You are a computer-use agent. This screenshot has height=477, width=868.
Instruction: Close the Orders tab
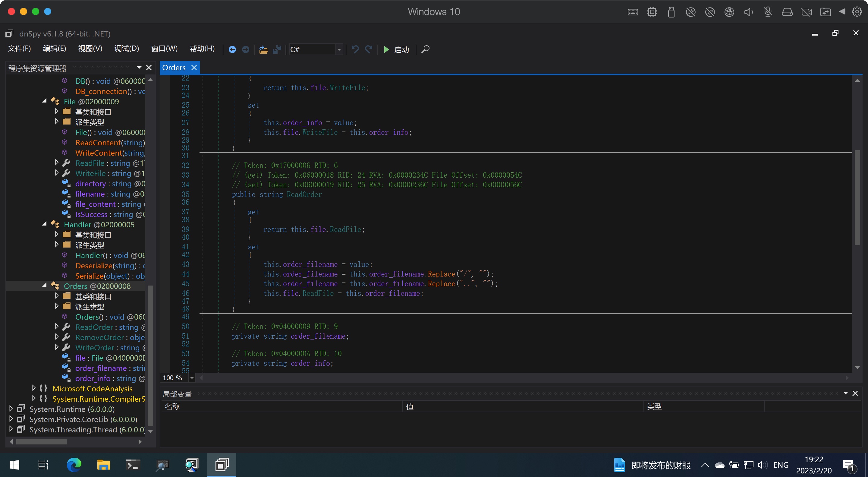click(194, 68)
